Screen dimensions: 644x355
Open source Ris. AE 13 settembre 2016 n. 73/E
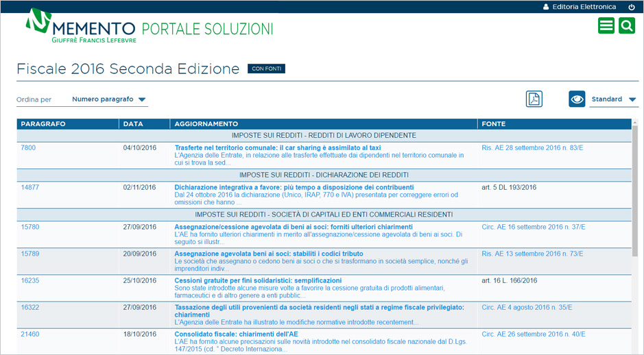(x=532, y=254)
